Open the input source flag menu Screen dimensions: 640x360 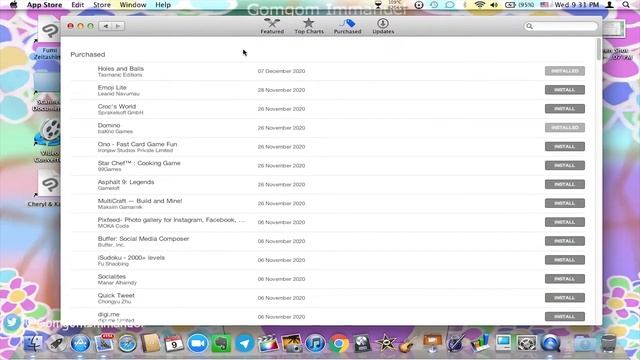pyautogui.click(x=544, y=5)
